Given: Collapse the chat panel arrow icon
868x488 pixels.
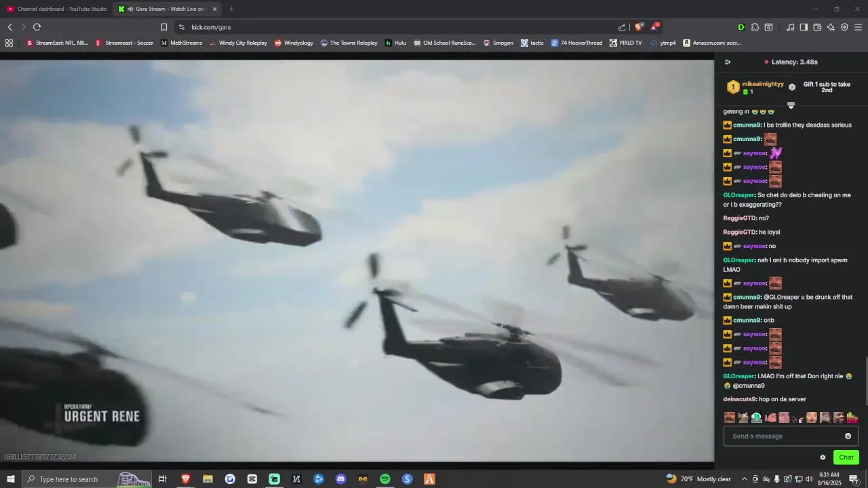Looking at the screenshot, I should pyautogui.click(x=728, y=62).
